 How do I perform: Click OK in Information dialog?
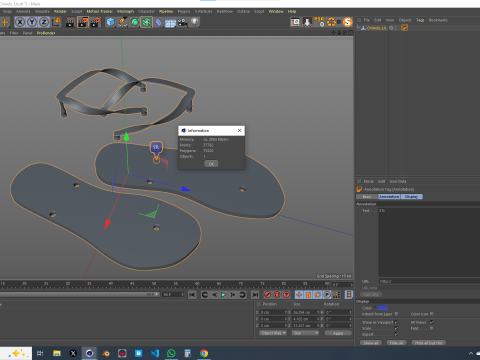tap(211, 164)
